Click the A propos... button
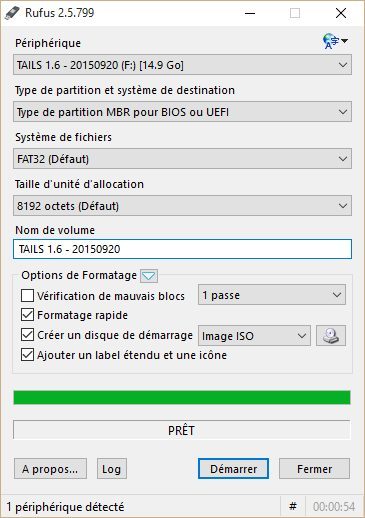This screenshot has height=518, width=365. 50,469
